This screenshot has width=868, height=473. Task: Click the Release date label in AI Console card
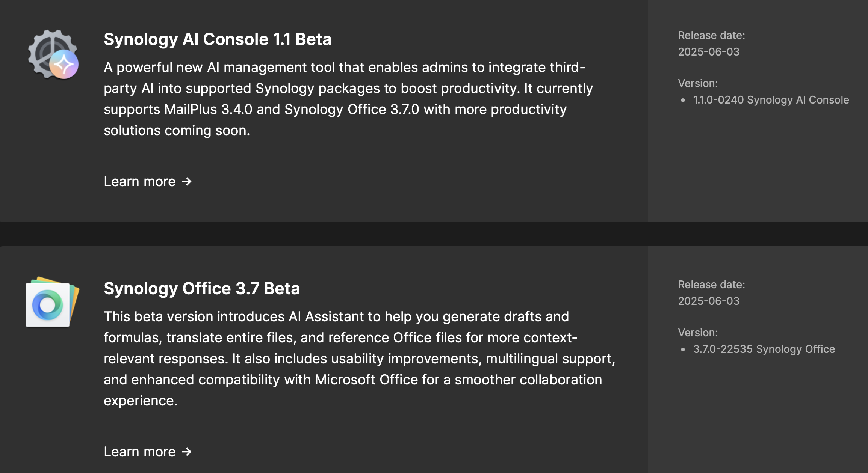coord(711,35)
